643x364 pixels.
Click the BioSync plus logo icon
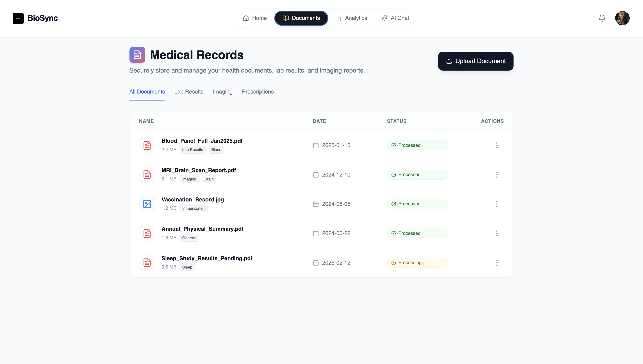tap(18, 18)
